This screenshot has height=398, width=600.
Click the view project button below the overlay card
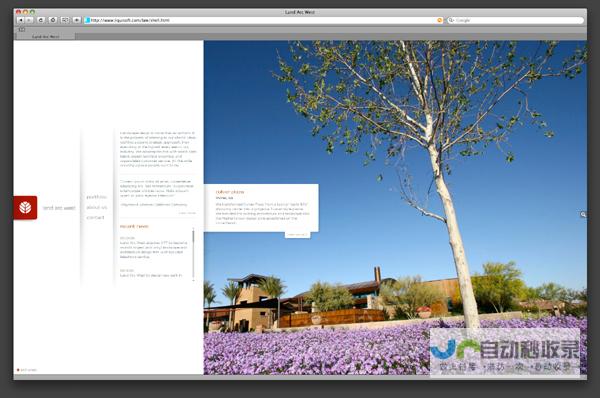tap(297, 235)
